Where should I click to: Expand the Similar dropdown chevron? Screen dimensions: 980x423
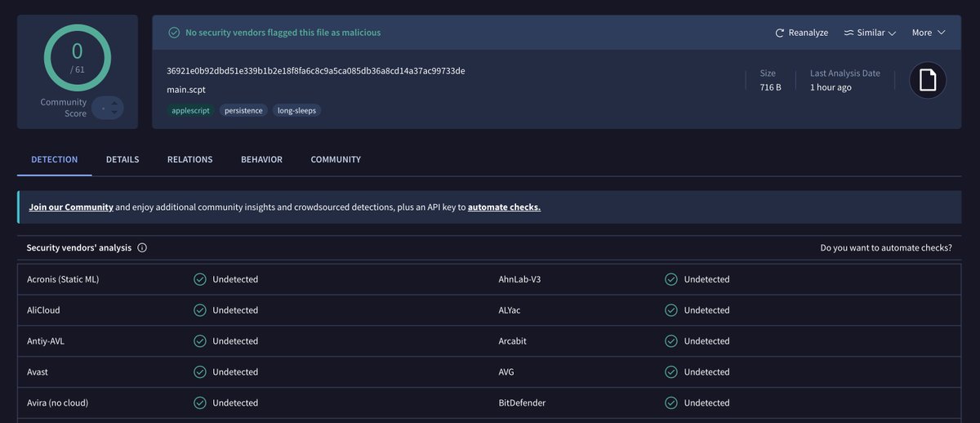(892, 33)
